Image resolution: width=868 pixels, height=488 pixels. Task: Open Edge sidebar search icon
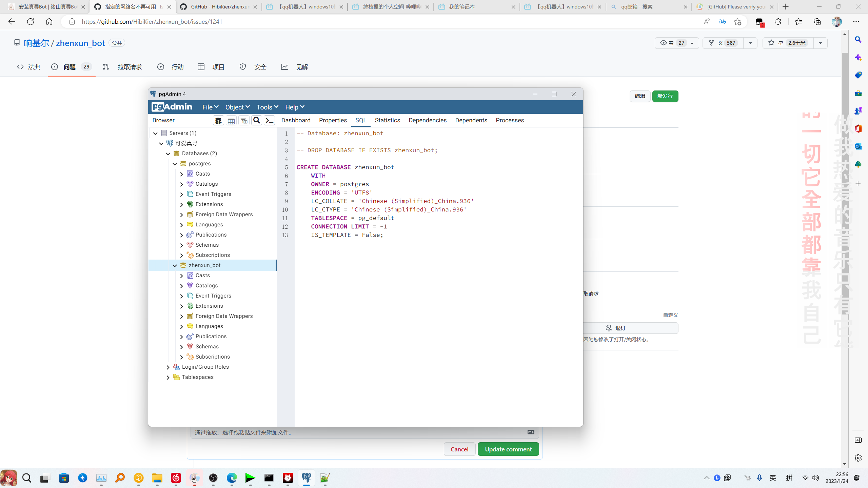point(858,40)
